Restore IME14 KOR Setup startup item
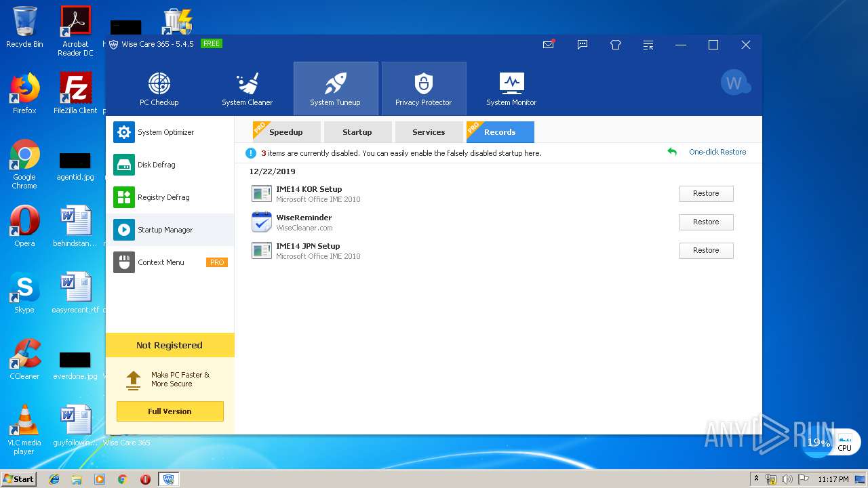Image resolution: width=868 pixels, height=488 pixels. (706, 193)
